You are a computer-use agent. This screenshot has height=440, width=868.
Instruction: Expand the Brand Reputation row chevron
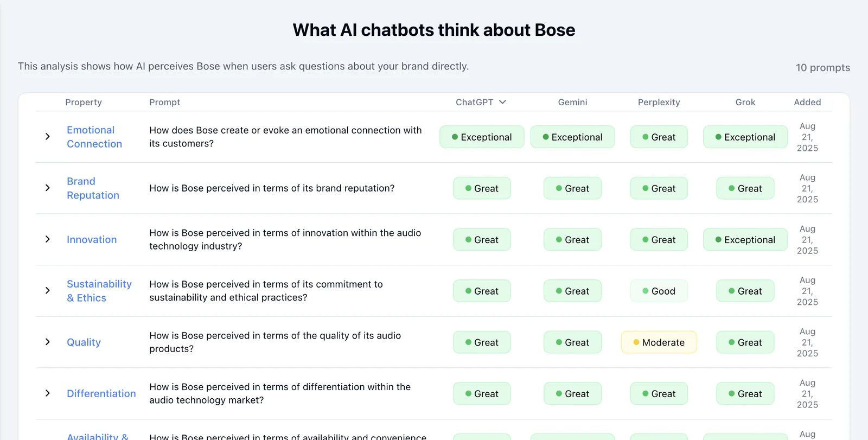point(48,188)
